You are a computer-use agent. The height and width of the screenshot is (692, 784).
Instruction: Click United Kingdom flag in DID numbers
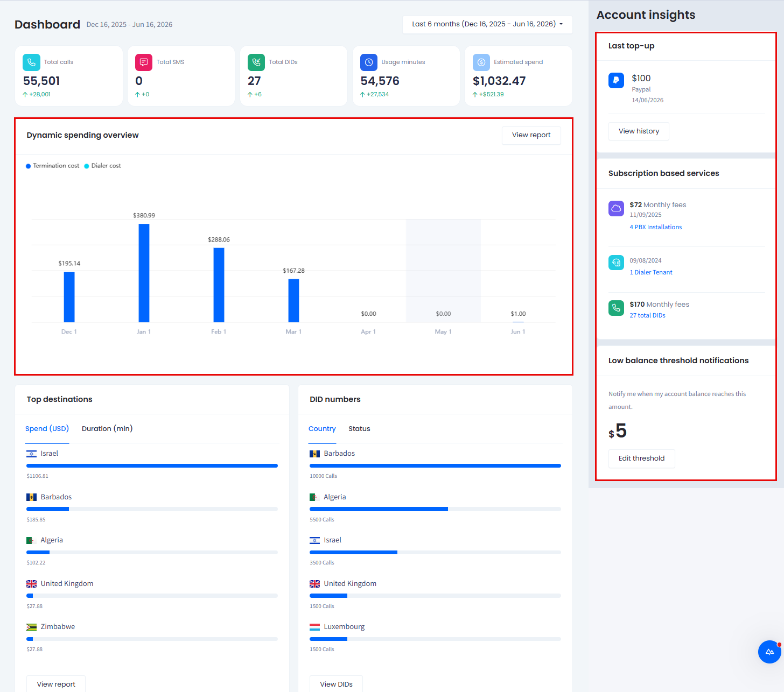click(315, 584)
